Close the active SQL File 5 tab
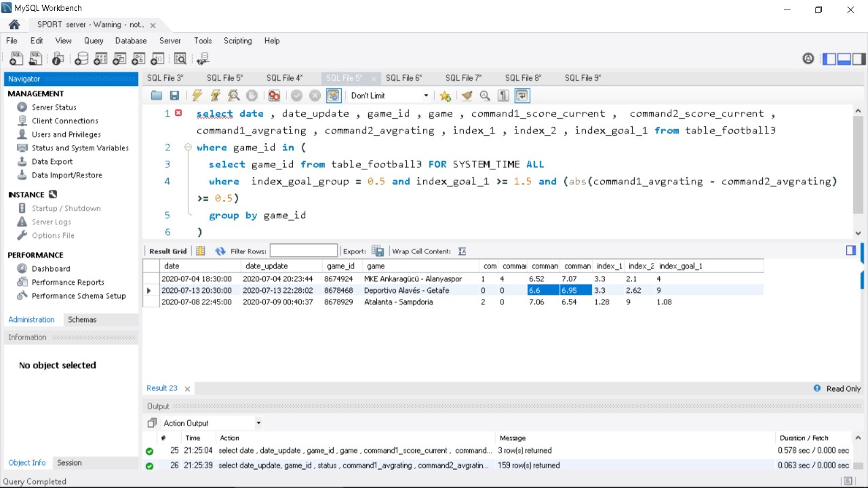868x488 pixels. [x=374, y=79]
